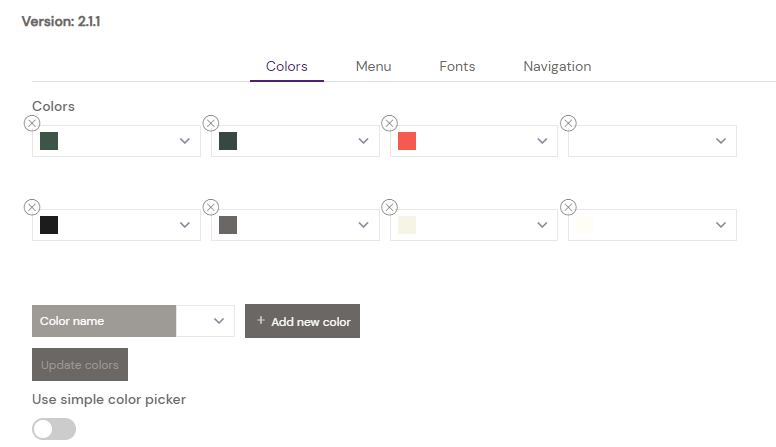Image resolution: width=776 pixels, height=447 pixels.
Task: Expand dropdown next to Color name field
Action: tap(219, 321)
